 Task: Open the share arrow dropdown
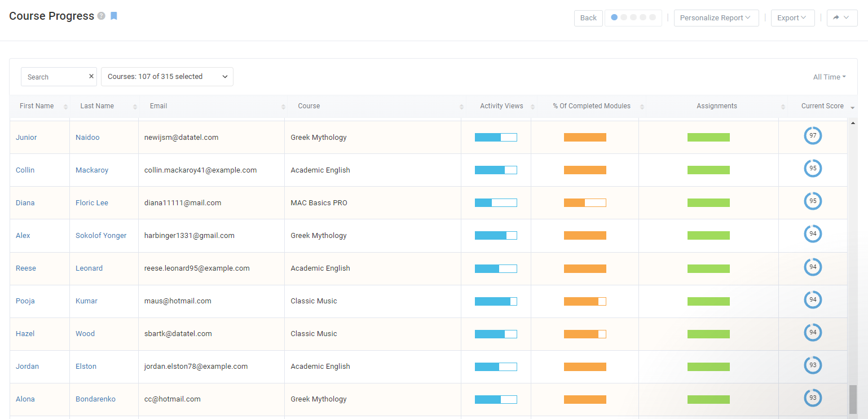841,18
